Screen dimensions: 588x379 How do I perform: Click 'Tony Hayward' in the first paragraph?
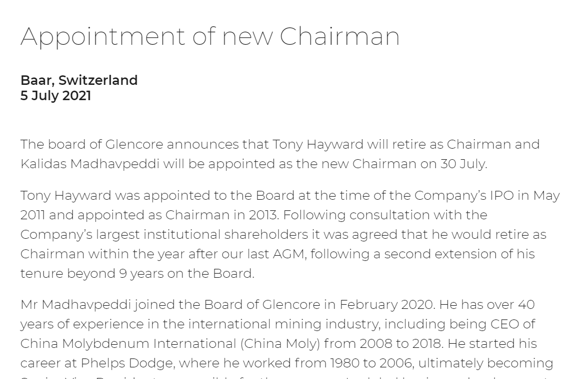tap(318, 144)
